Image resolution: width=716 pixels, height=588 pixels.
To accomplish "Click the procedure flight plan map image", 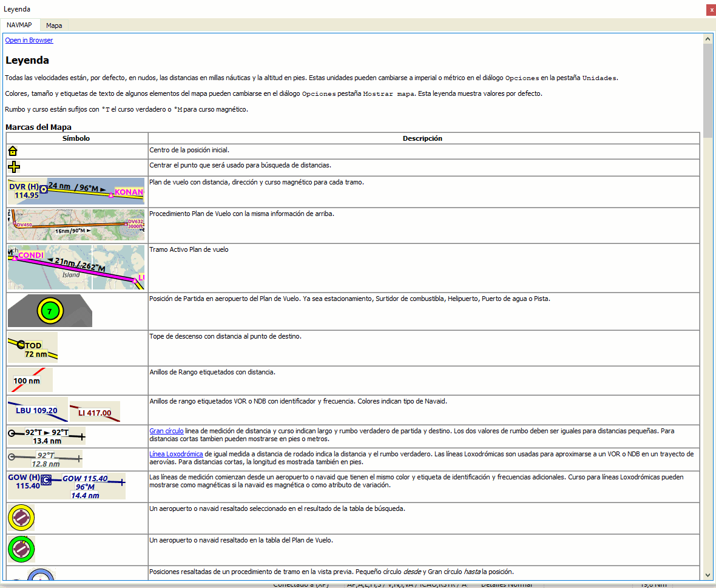I will click(76, 225).
